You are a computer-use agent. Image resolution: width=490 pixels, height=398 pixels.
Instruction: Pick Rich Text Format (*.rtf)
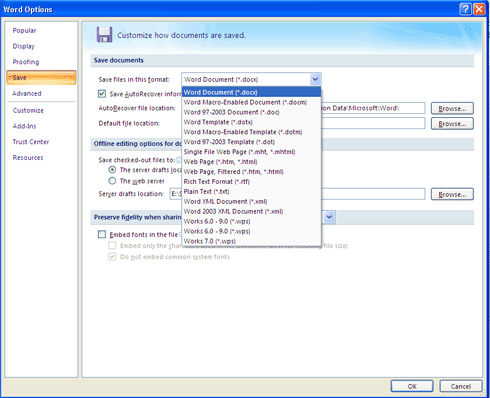(252, 182)
